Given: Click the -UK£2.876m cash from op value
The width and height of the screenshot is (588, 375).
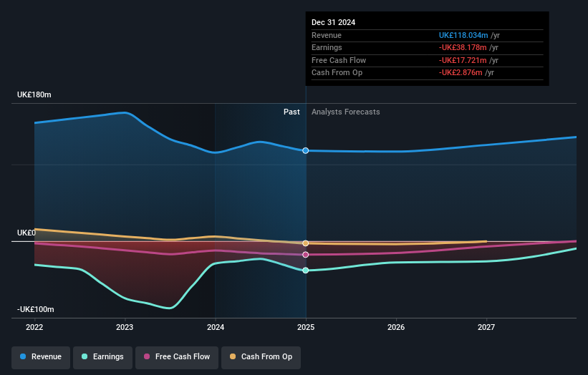Looking at the screenshot, I should click(x=461, y=73).
